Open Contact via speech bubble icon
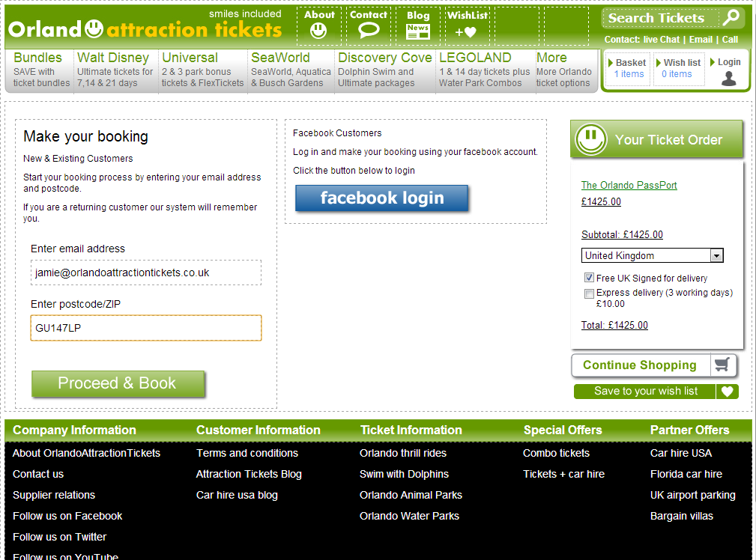The image size is (756, 560). click(369, 31)
